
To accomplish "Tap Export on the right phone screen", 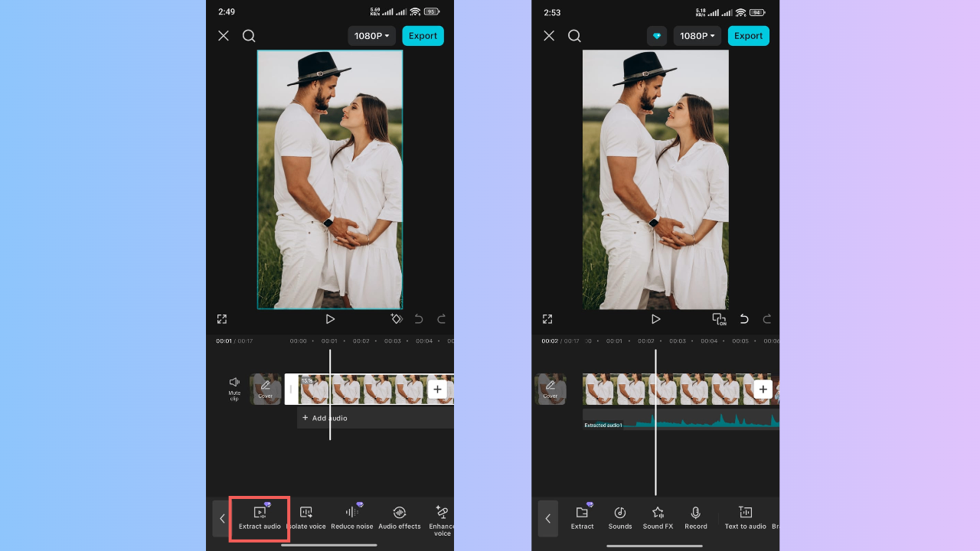I will pyautogui.click(x=748, y=36).
